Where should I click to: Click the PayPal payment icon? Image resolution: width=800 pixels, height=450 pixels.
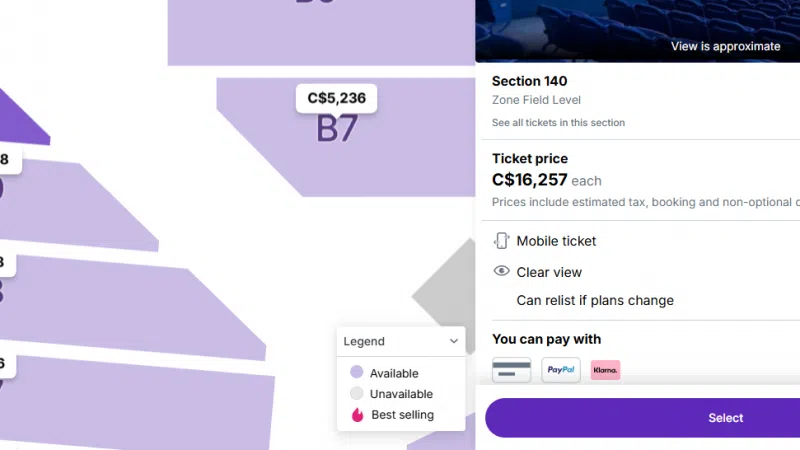[x=560, y=370]
